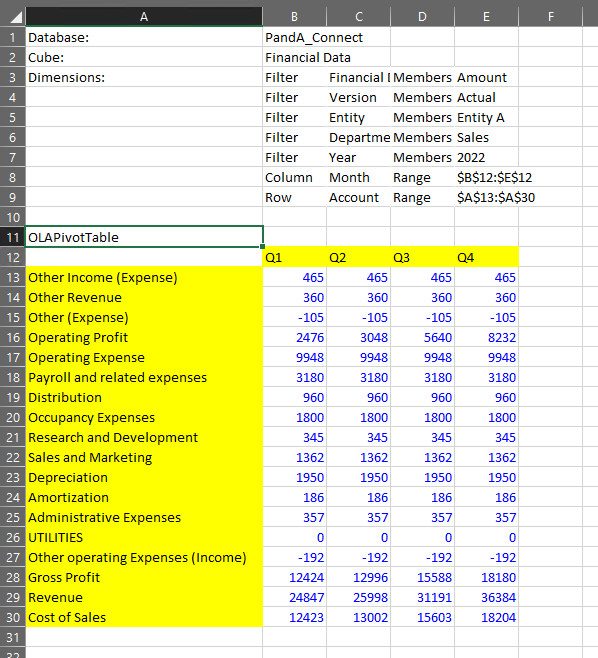Click the 'Dimensions:' cell
The width and height of the screenshot is (598, 658).
pos(144,77)
